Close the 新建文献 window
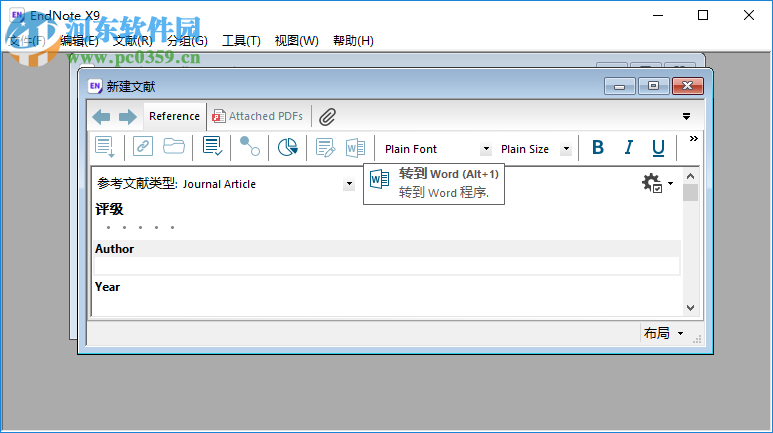773x433 pixels. click(x=688, y=86)
